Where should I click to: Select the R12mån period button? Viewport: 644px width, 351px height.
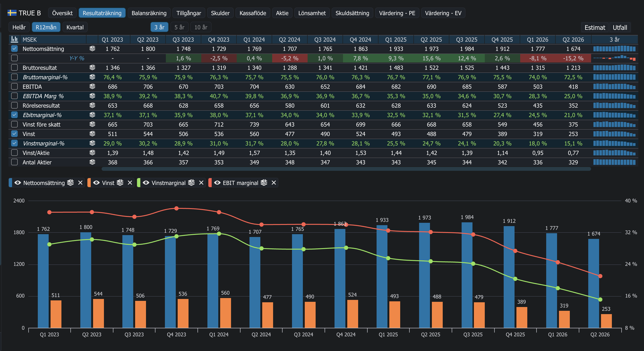coord(46,27)
